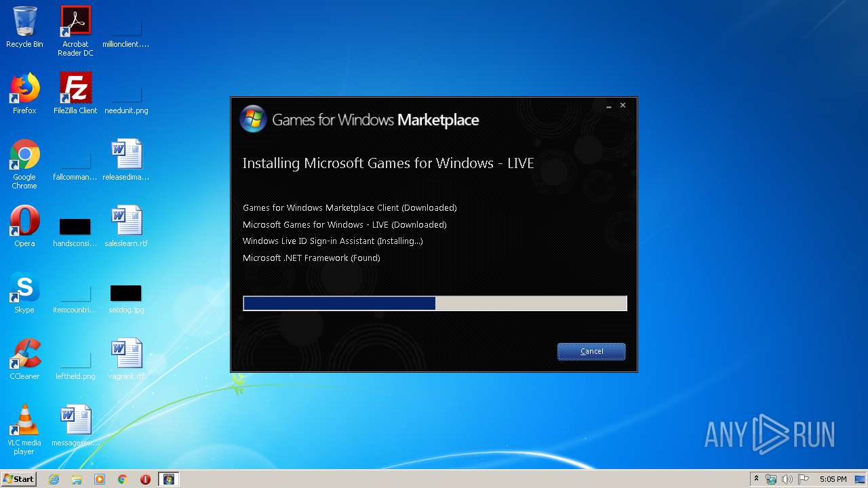This screenshot has height=488, width=868.
Task: Open the network tray icon
Action: coord(771,479)
